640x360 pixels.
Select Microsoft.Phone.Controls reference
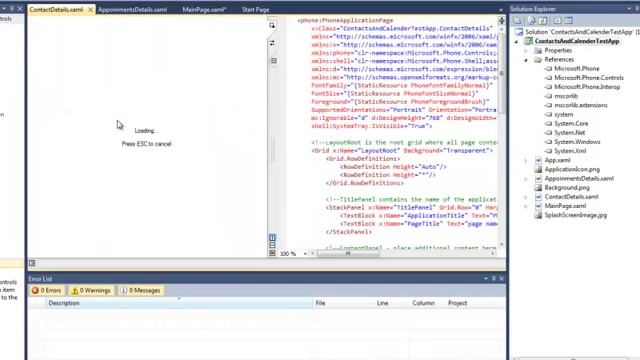click(x=589, y=78)
